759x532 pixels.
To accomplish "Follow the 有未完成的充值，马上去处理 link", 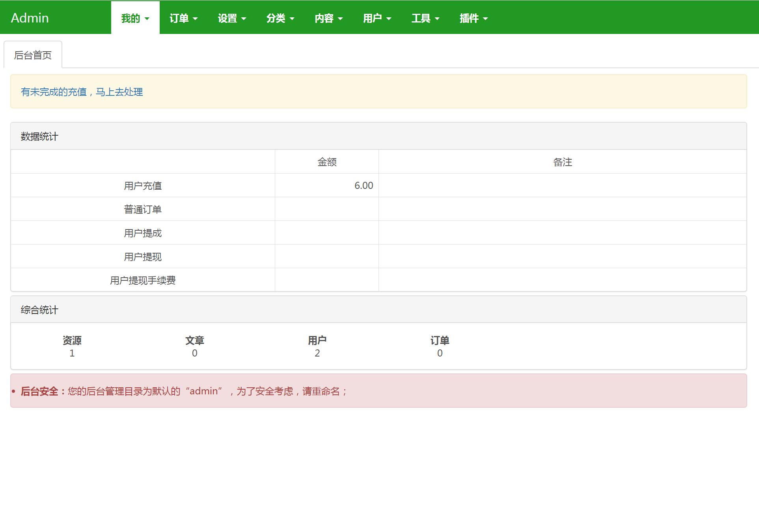I will (x=82, y=92).
